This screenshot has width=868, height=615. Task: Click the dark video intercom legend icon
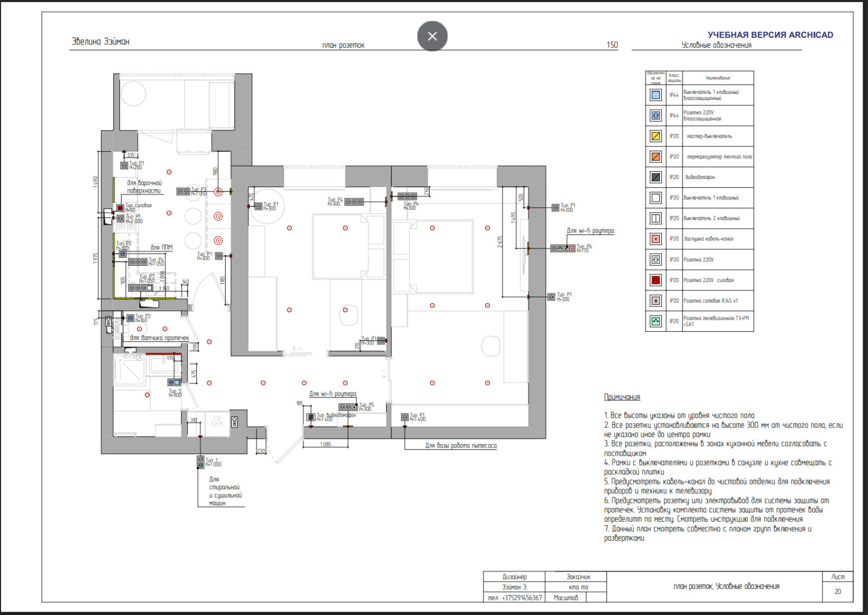point(655,177)
